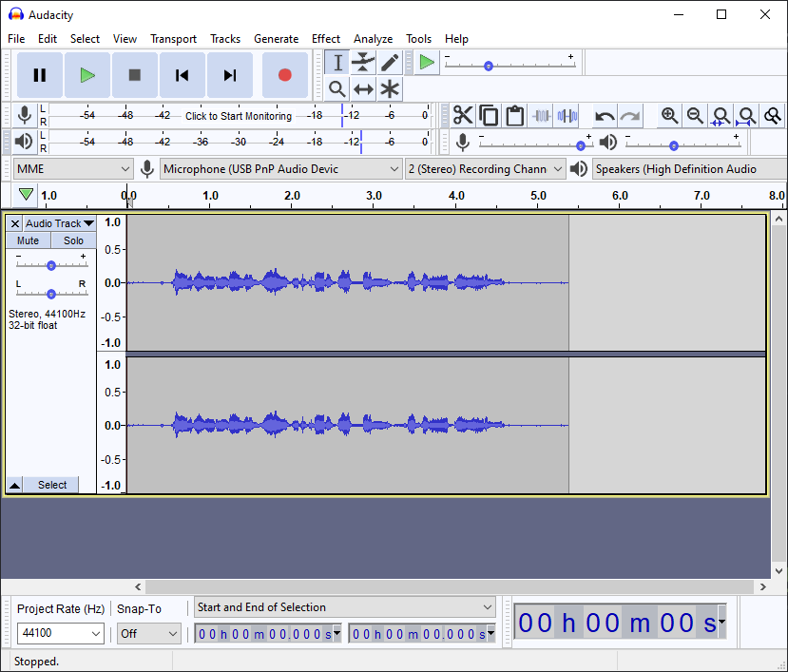
Task: Open the Generate menu
Action: coord(276,39)
